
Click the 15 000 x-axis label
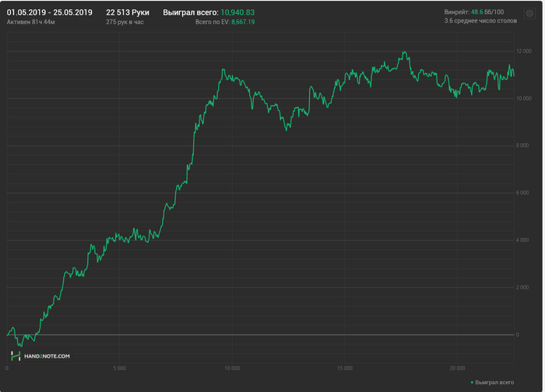tap(345, 368)
